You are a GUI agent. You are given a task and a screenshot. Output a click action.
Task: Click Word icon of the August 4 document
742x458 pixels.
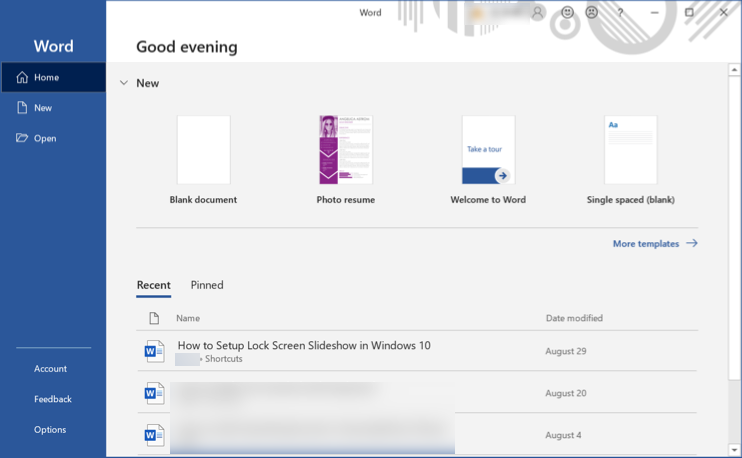(154, 435)
